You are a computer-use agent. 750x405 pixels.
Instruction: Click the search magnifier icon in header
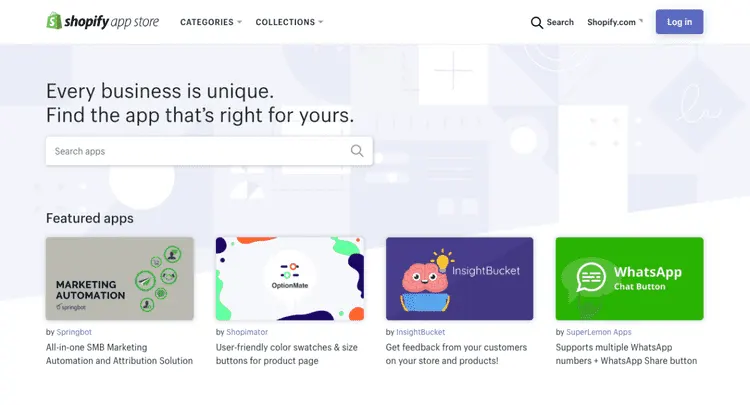click(537, 22)
